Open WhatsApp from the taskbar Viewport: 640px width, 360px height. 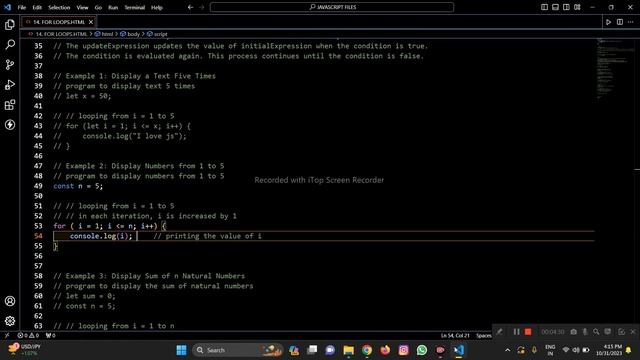click(422, 350)
